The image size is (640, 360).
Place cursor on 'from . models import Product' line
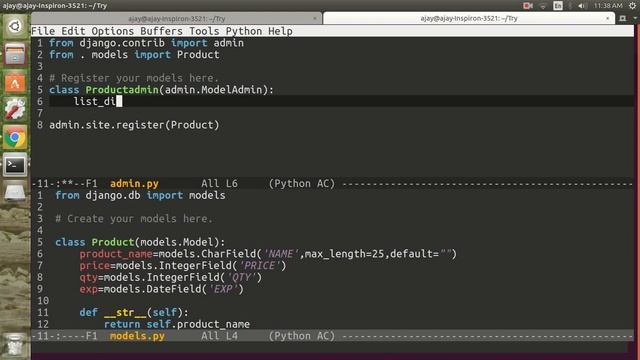134,55
